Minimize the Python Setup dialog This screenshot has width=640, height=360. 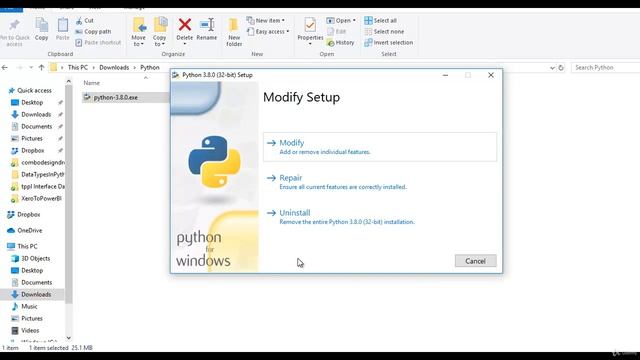[445, 75]
